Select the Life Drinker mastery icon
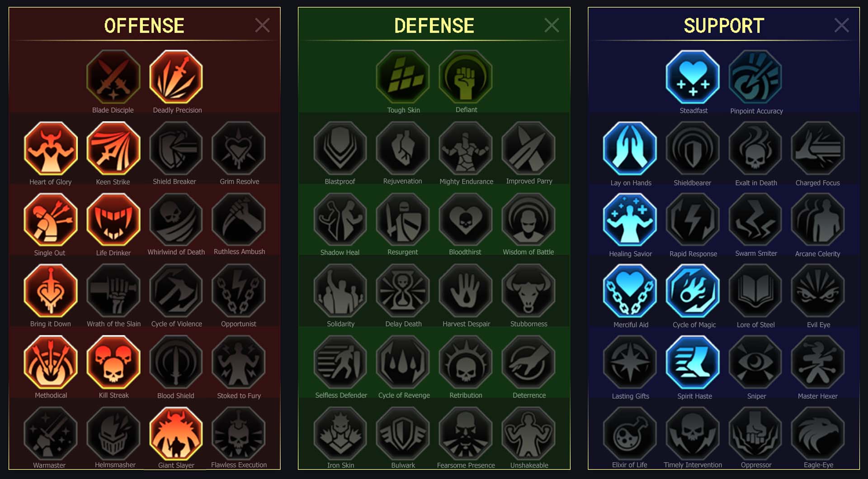Screen dimensions: 868x479 113,220
